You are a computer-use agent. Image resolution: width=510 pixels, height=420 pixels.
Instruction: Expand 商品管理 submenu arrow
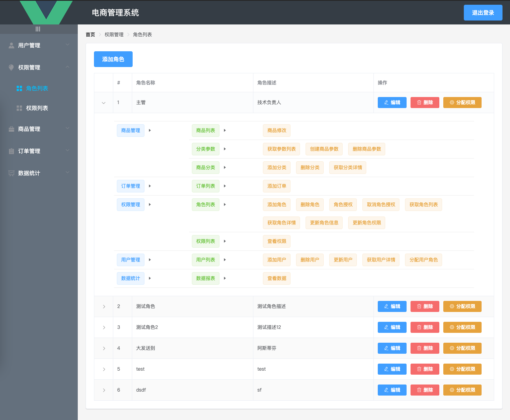point(67,128)
